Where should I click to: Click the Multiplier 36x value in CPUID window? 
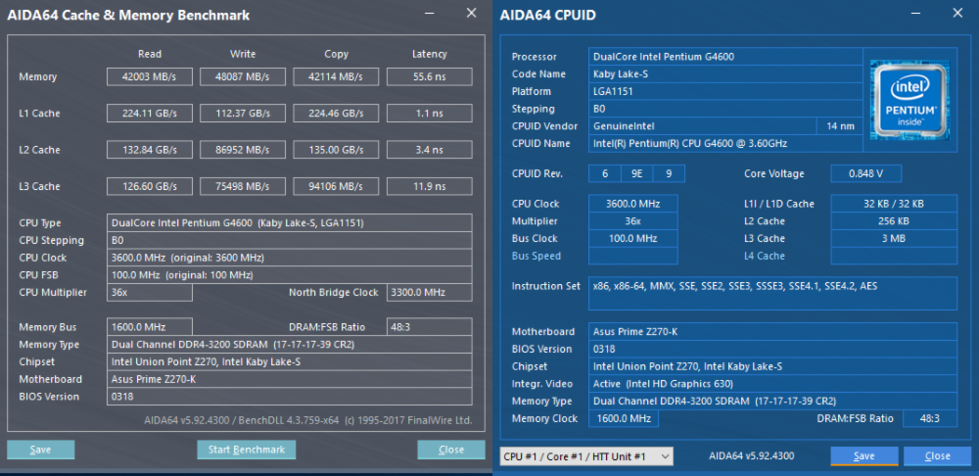(633, 221)
